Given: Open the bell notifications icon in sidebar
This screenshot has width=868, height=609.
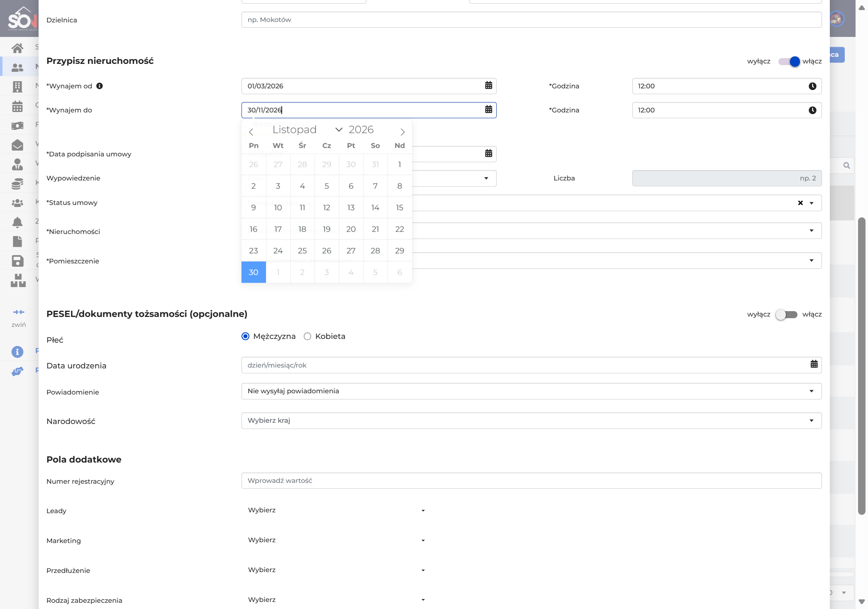Looking at the screenshot, I should click(x=17, y=222).
